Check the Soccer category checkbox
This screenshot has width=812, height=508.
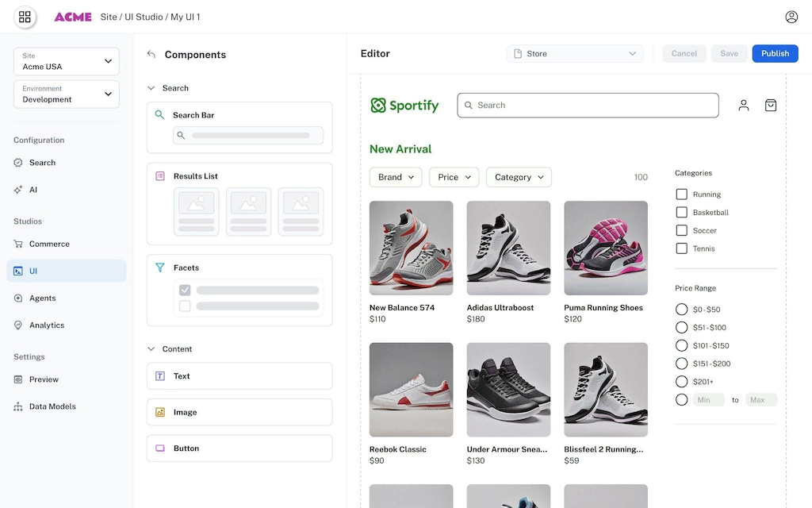point(681,230)
